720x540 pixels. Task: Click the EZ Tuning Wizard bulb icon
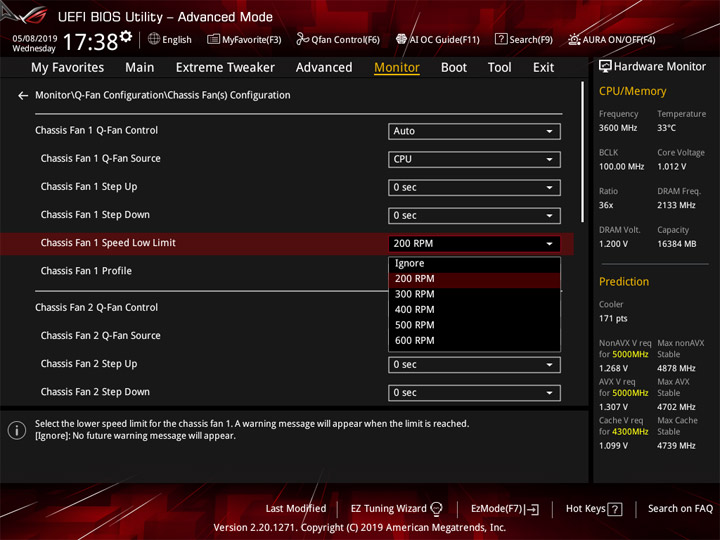[x=436, y=509]
